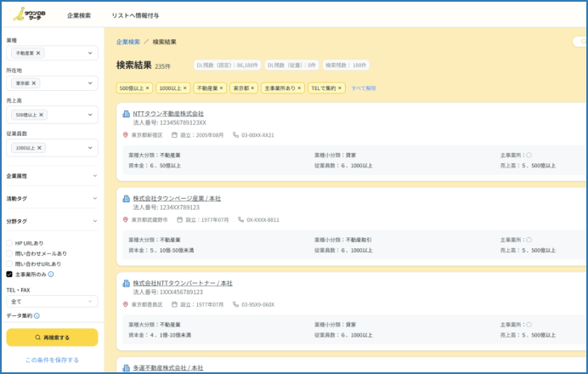Enable the 問い合わせURLあり checkbox
The height and width of the screenshot is (374, 588).
pos(9,263)
